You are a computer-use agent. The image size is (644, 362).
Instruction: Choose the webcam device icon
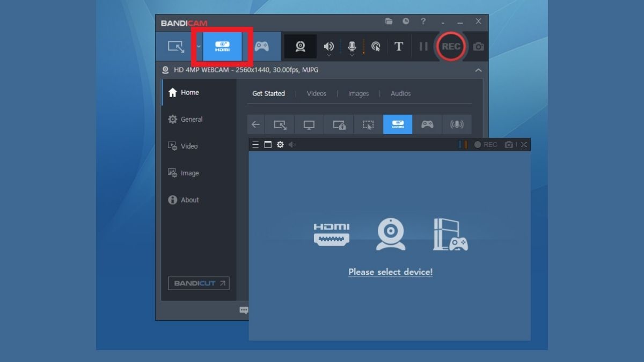pyautogui.click(x=391, y=234)
